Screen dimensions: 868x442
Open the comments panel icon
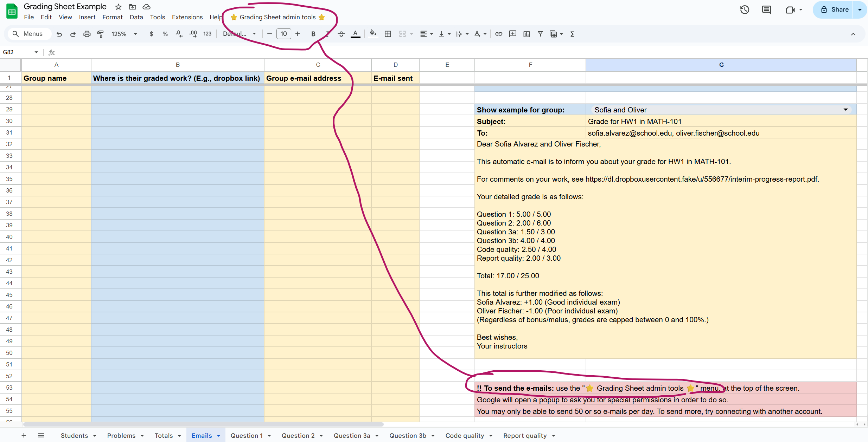766,10
